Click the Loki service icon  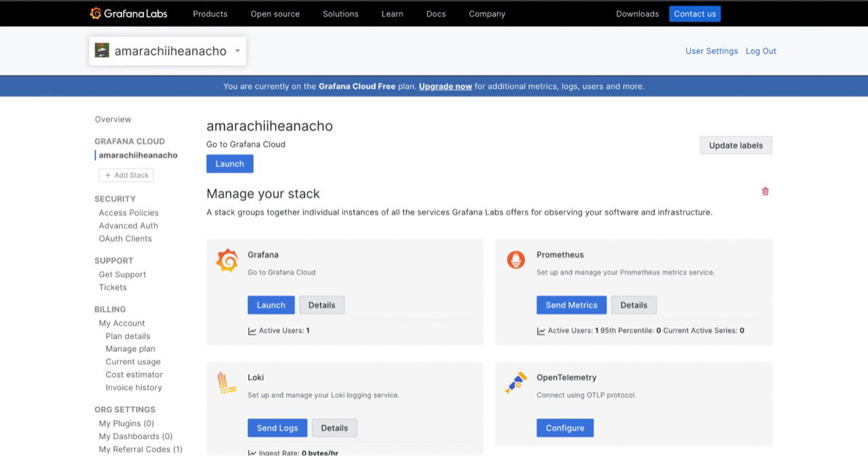click(x=226, y=384)
